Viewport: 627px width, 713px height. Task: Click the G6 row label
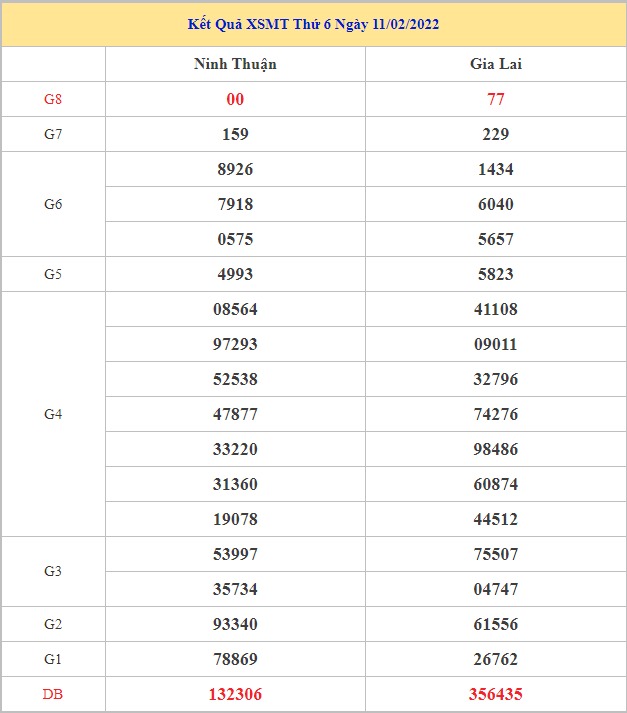53,204
